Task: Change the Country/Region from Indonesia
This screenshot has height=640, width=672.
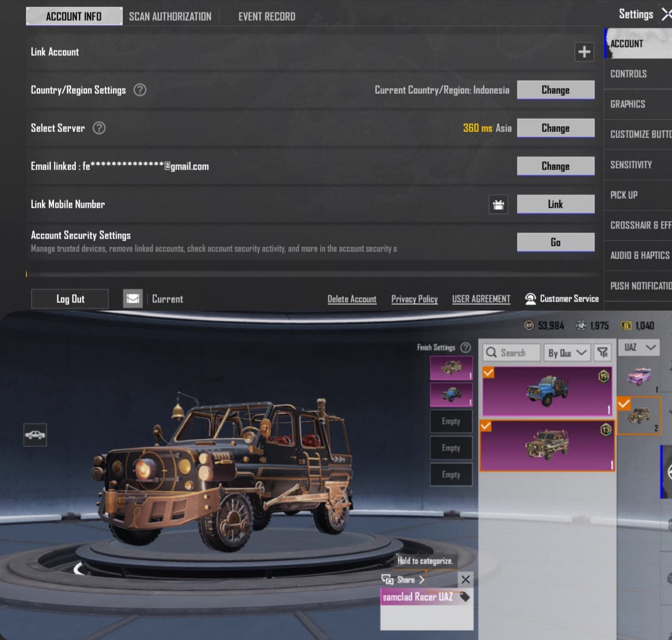Action: pyautogui.click(x=555, y=90)
